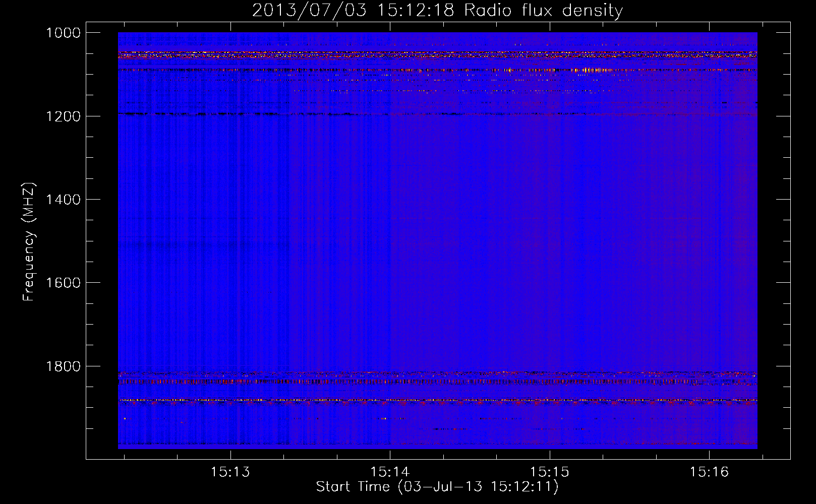The width and height of the screenshot is (816, 504).
Task: Click the 15:15 time tick label
Action: 549,472
